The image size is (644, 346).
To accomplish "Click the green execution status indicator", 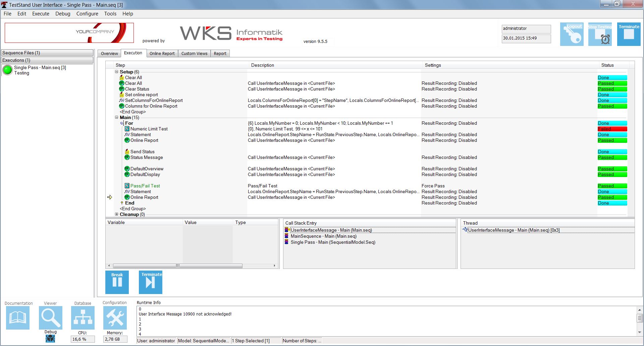I will pyautogui.click(x=7, y=70).
